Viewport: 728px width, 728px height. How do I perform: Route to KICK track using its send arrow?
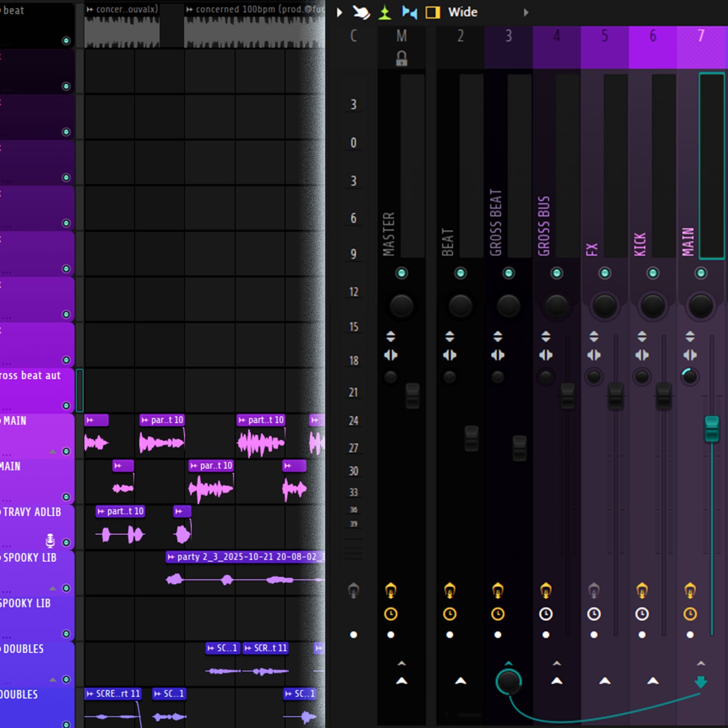click(x=653, y=681)
